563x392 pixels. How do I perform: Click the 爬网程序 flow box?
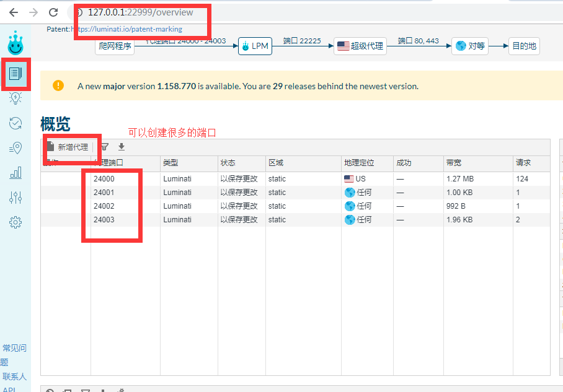pos(115,46)
